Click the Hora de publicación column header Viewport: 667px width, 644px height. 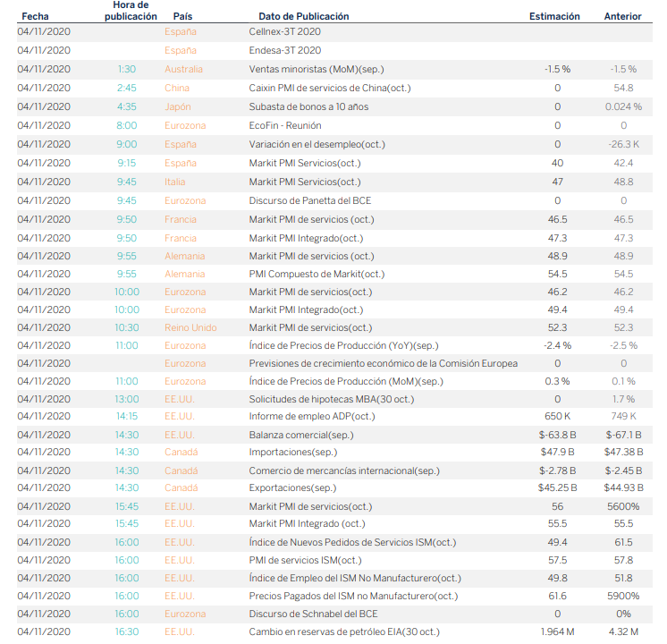point(125,11)
